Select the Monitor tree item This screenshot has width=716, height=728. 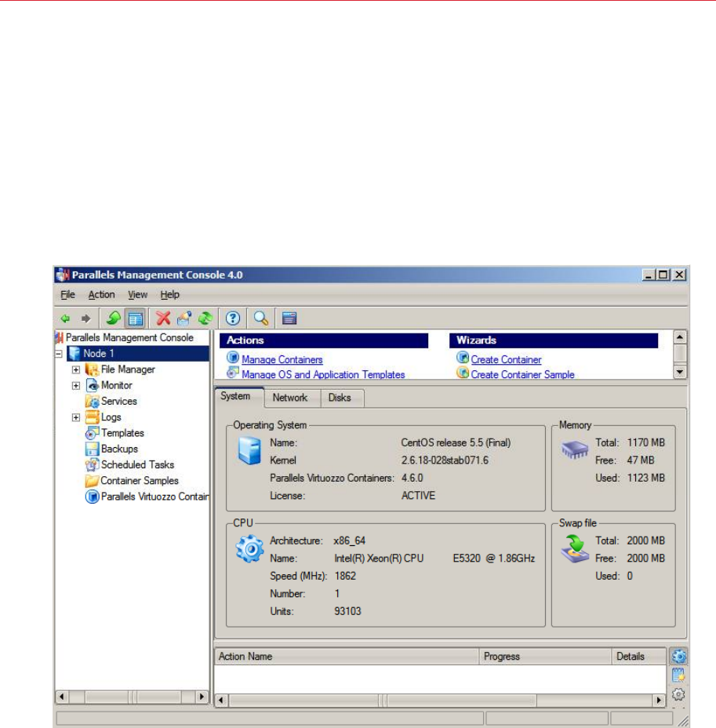click(x=117, y=385)
